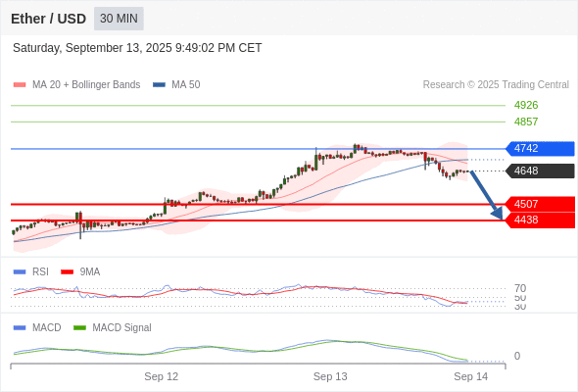Click the 4926 green resistance label

coord(526,106)
